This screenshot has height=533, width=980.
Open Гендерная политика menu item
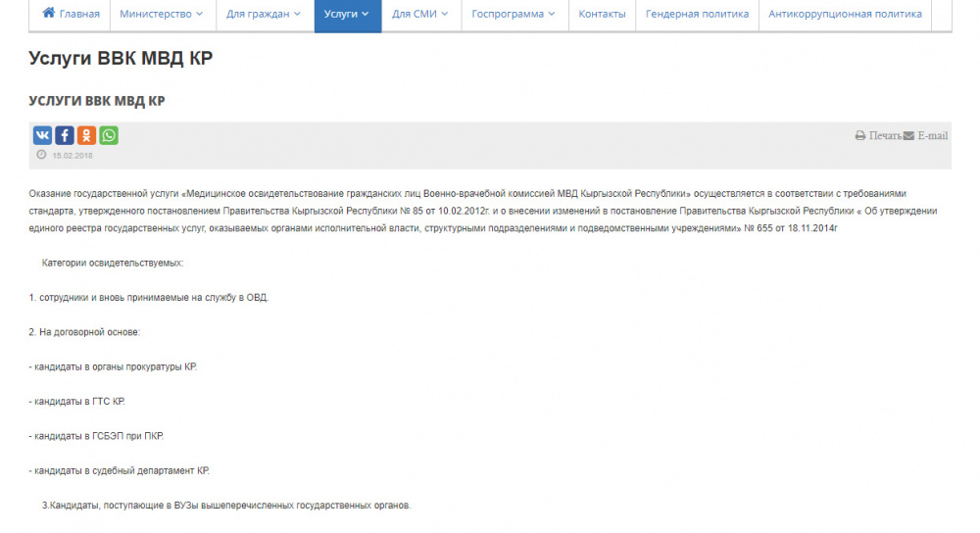click(697, 15)
